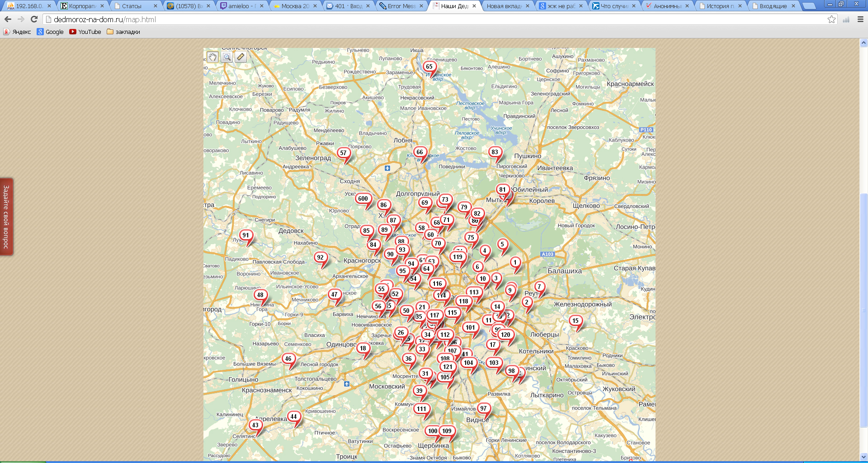This screenshot has height=463, width=868.
Task: Expand the закладки bookmarks folder
Action: point(123,32)
